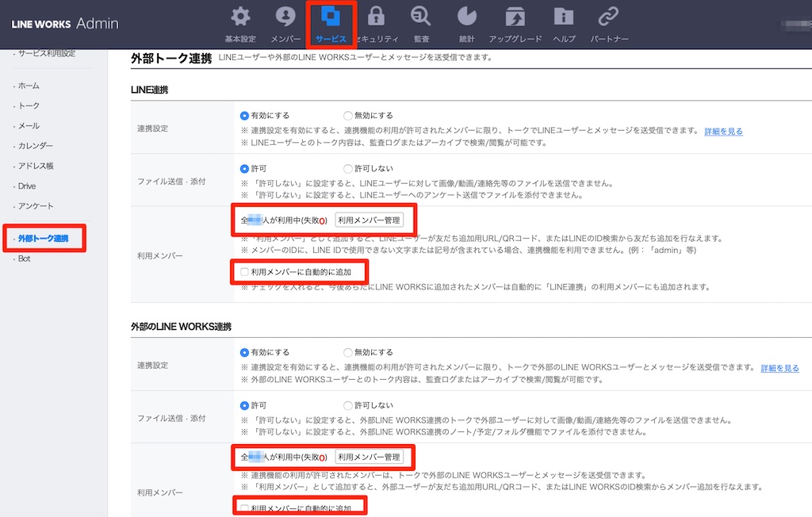Select 無効にする for LINE連携 連携設定

tap(348, 116)
